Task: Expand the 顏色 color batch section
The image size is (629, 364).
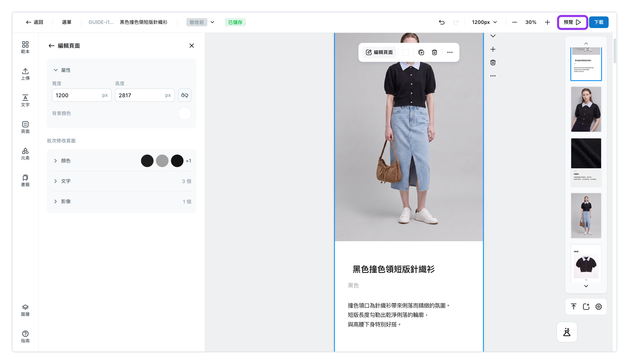Action: tap(55, 161)
